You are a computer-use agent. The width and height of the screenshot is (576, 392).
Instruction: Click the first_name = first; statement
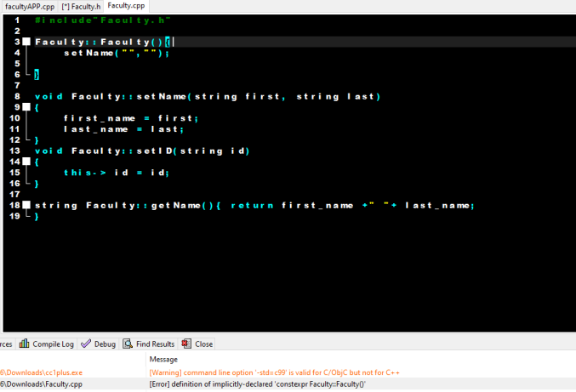pos(131,118)
